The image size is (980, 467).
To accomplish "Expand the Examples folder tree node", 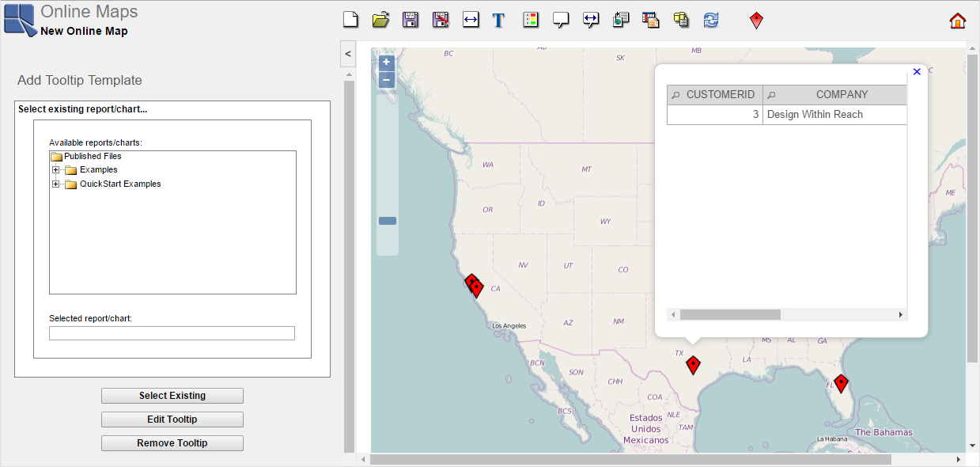I will coord(55,170).
